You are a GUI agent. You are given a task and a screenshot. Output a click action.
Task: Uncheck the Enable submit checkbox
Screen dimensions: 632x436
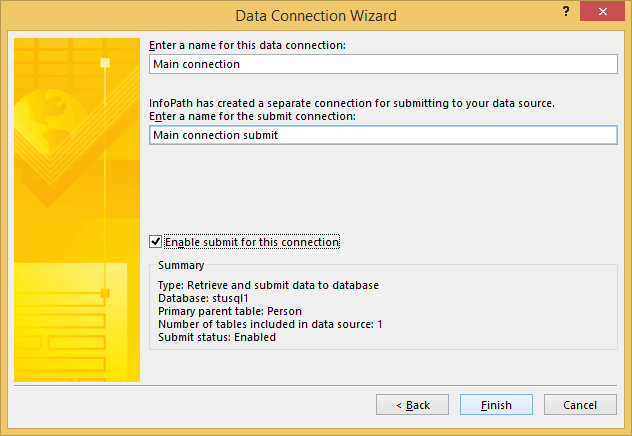click(154, 242)
